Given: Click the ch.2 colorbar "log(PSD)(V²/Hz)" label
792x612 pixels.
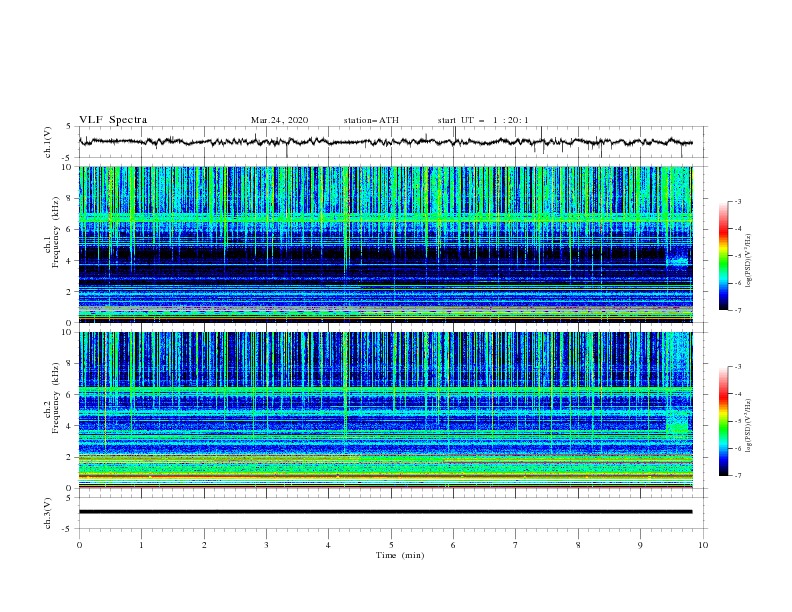Looking at the screenshot, I should pyautogui.click(x=750, y=426).
